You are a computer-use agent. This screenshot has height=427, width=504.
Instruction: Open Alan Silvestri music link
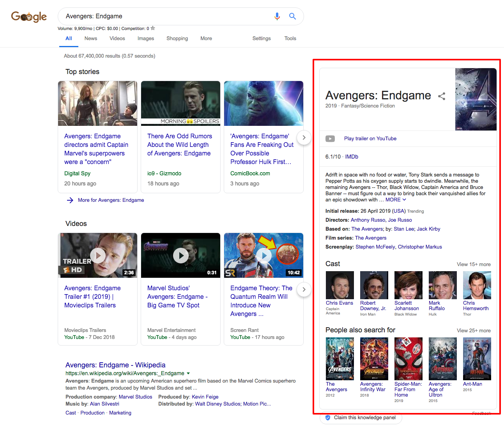[104, 404]
